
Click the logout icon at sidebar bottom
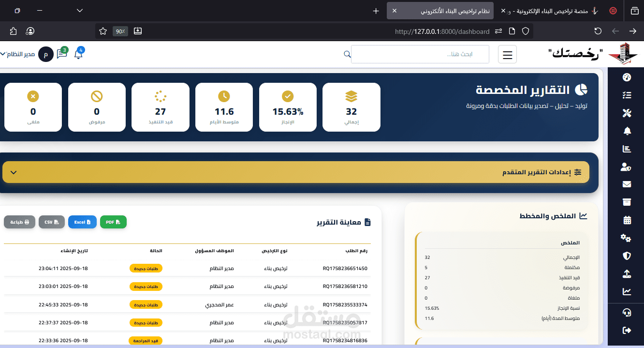(x=626, y=330)
